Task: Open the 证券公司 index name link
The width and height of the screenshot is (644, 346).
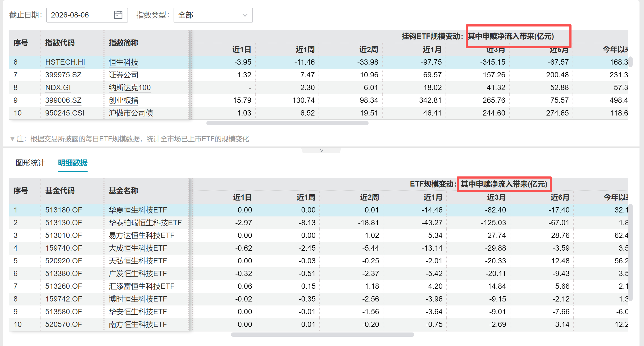Action: [124, 75]
